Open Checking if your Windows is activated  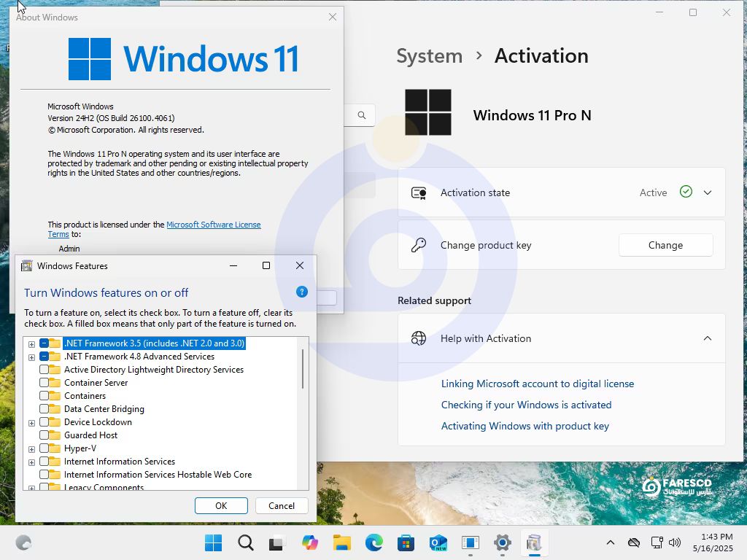click(526, 405)
